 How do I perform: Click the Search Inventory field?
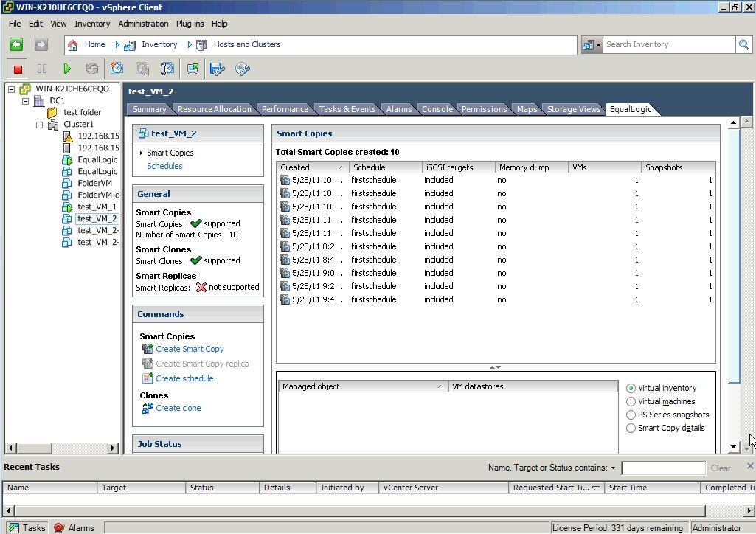pyautogui.click(x=669, y=45)
